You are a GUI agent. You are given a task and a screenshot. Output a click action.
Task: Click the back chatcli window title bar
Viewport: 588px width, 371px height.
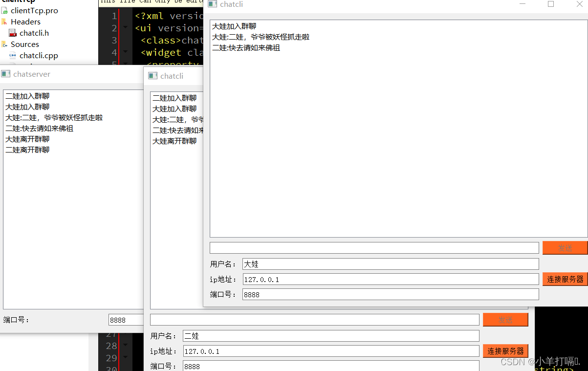pos(174,76)
